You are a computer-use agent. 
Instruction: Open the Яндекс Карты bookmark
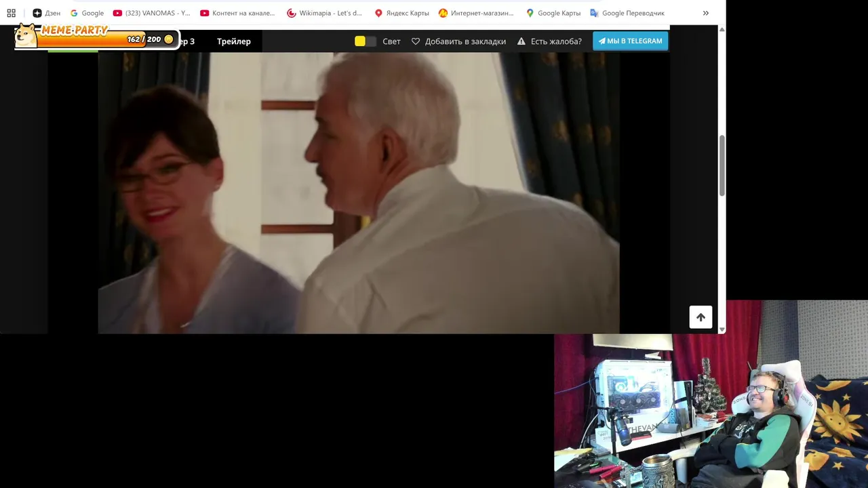click(401, 13)
